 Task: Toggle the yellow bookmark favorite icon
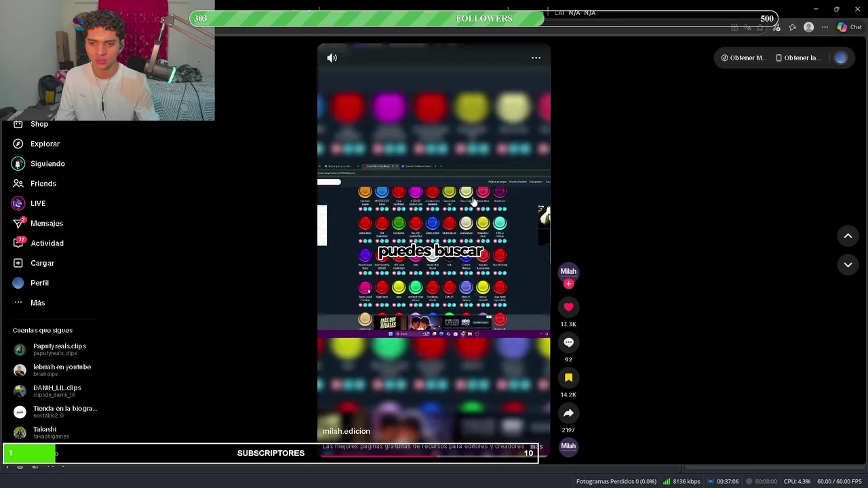568,378
